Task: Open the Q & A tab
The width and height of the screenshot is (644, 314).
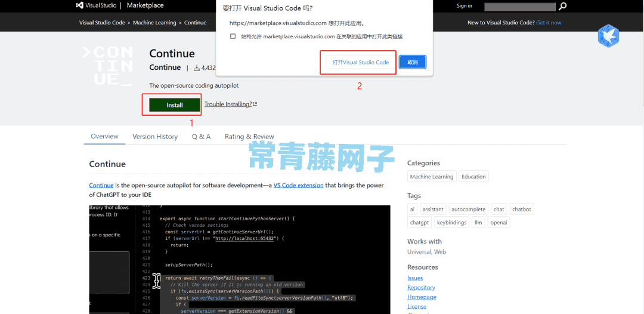Action: click(x=202, y=137)
